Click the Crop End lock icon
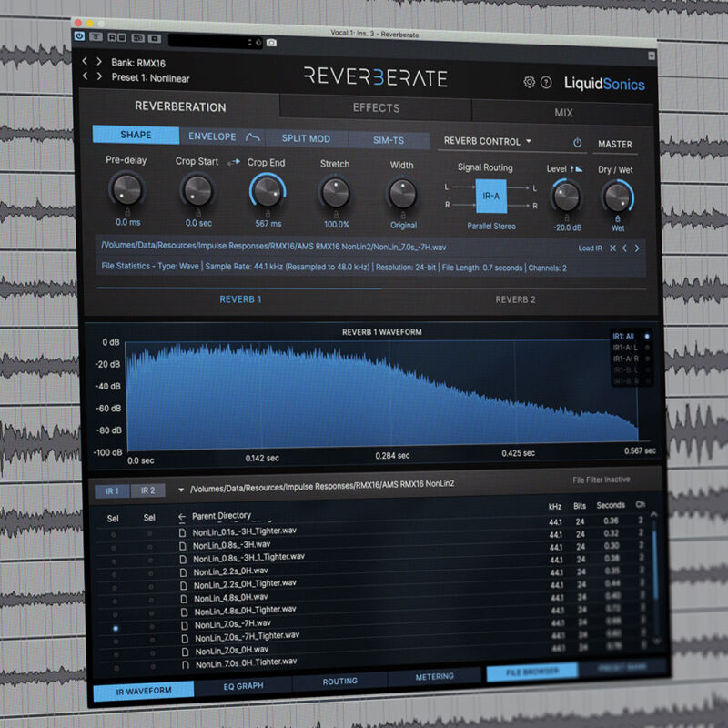This screenshot has width=728, height=728. coord(268,214)
